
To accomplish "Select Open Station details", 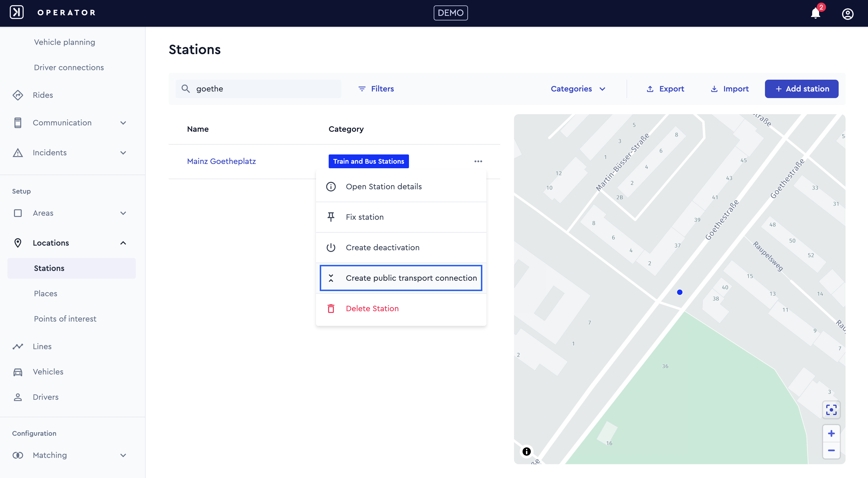I will pyautogui.click(x=401, y=186).
